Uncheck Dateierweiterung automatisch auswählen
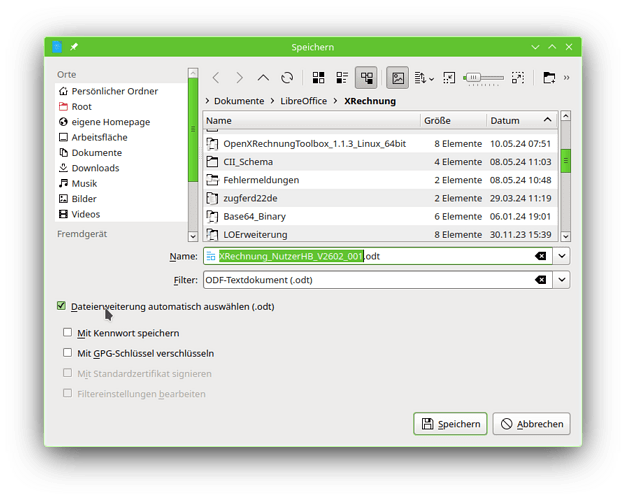627x500 pixels. 62,306
